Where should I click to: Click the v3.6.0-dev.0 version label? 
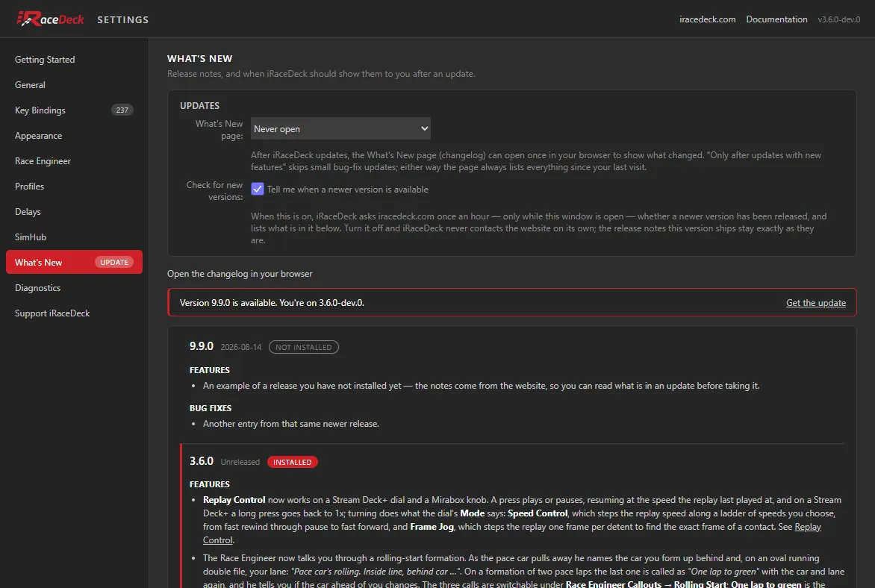[838, 19]
